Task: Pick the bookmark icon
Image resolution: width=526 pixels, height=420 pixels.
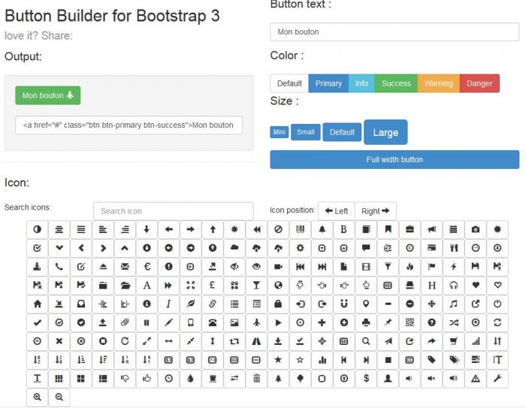Action: [388, 229]
